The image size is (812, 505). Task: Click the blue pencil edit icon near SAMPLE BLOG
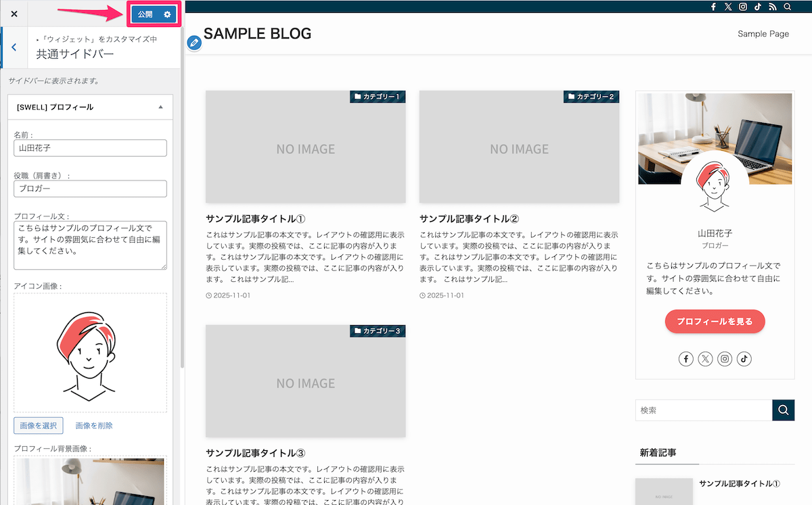point(194,43)
